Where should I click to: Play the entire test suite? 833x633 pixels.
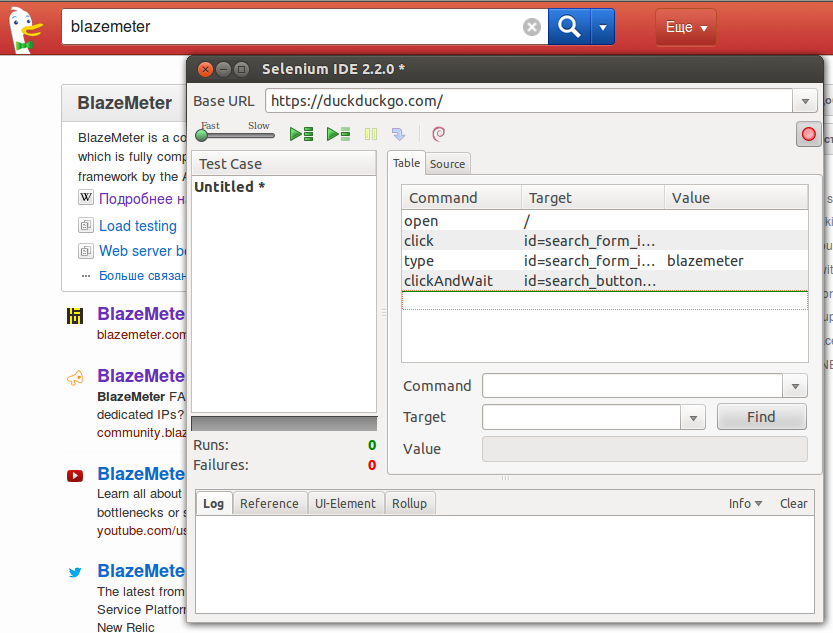pos(301,134)
